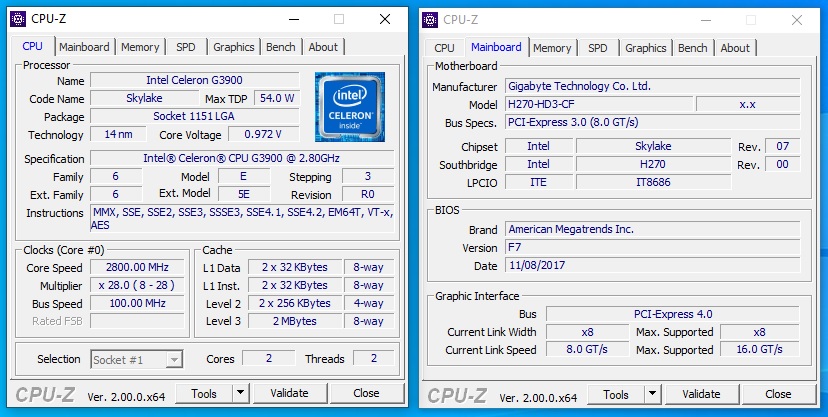Minimize the left CPU-Z window
The image size is (828, 417).
(292, 19)
